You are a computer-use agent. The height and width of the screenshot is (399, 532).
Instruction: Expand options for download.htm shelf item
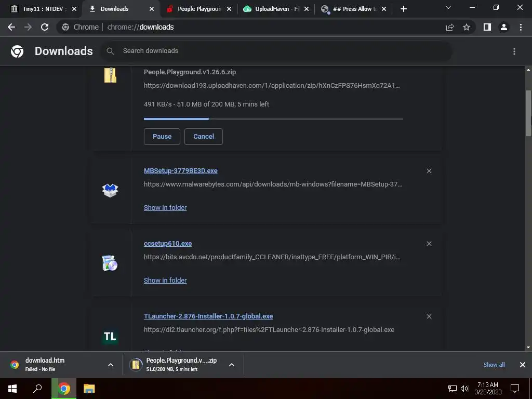point(111,365)
